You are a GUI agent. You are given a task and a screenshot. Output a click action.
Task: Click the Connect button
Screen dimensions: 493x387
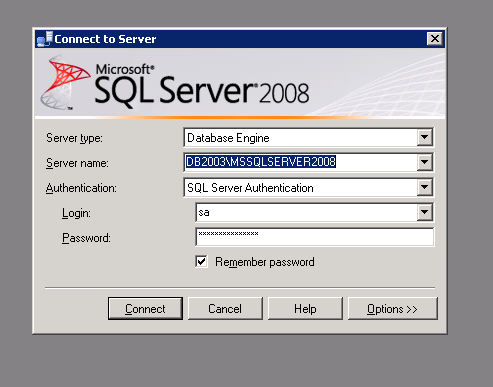point(145,309)
